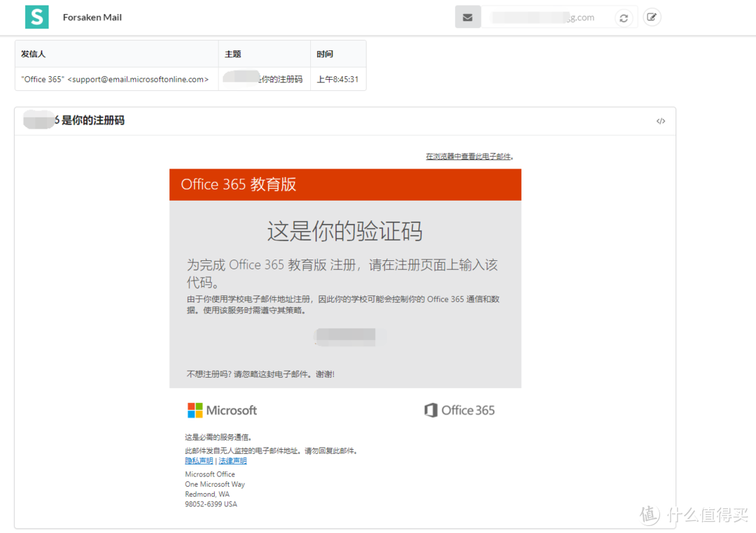Click the Forsaken Mail S logo

tap(37, 17)
